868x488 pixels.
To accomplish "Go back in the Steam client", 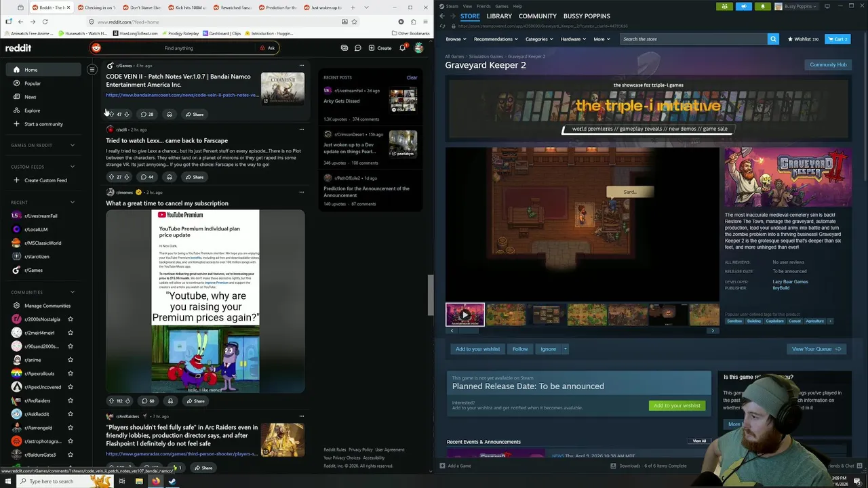I will 442,16.
